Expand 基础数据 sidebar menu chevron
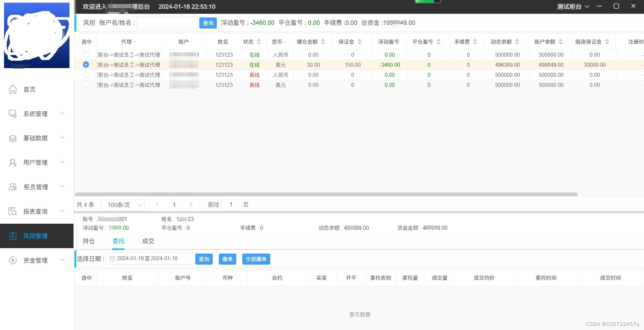 [x=62, y=138]
